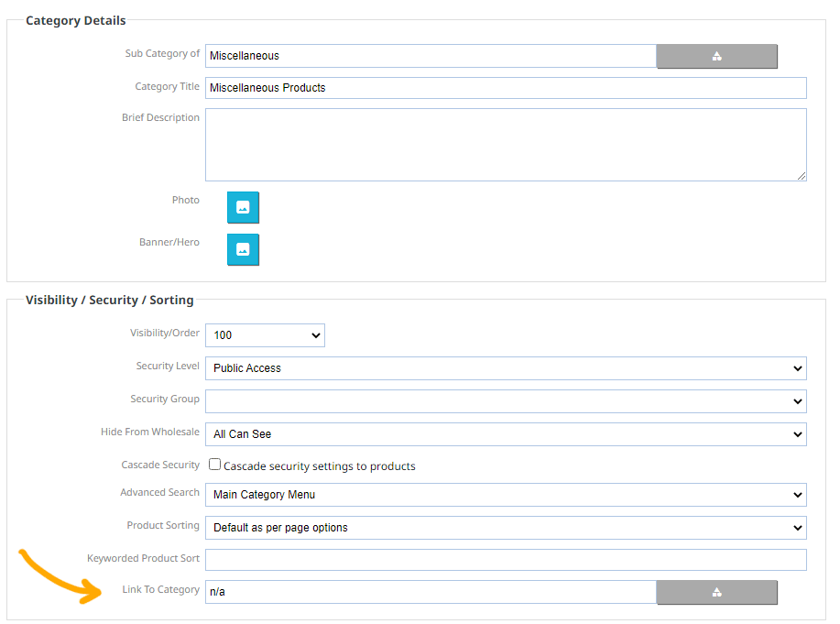The width and height of the screenshot is (840, 624).
Task: Click the Link To Category n/a field
Action: (431, 592)
